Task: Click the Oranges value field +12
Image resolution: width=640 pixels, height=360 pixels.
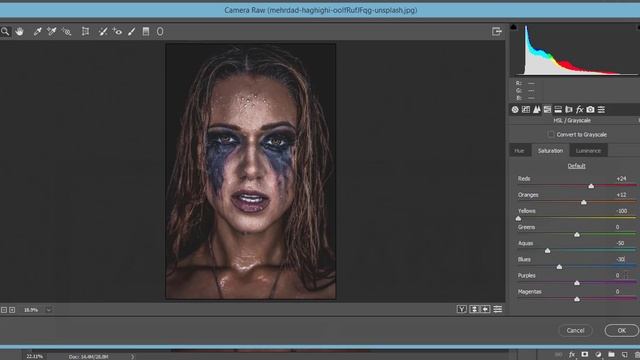Action: [x=621, y=195]
